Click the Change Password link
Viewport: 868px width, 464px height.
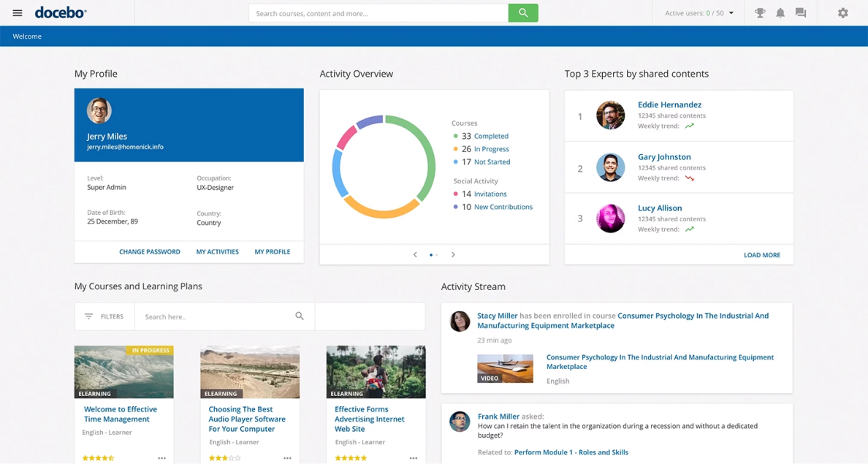pos(149,251)
